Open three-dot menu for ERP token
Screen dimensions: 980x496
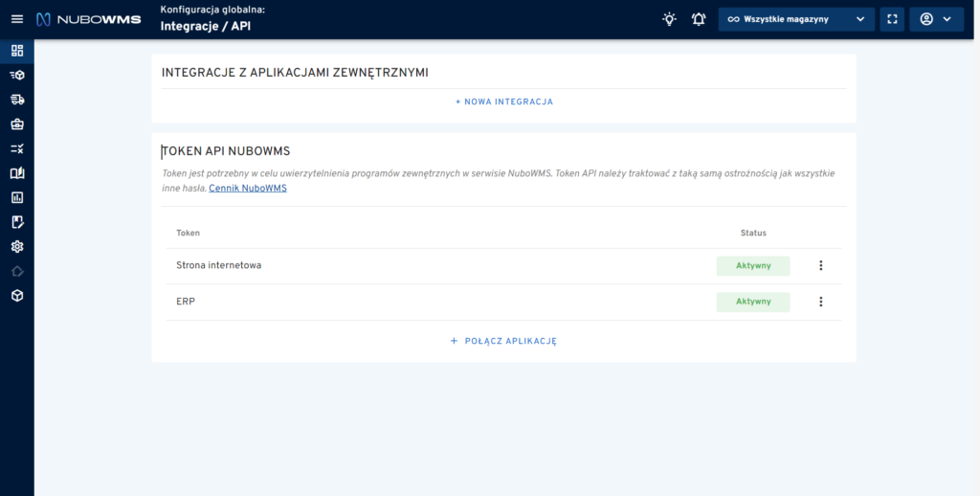820,302
